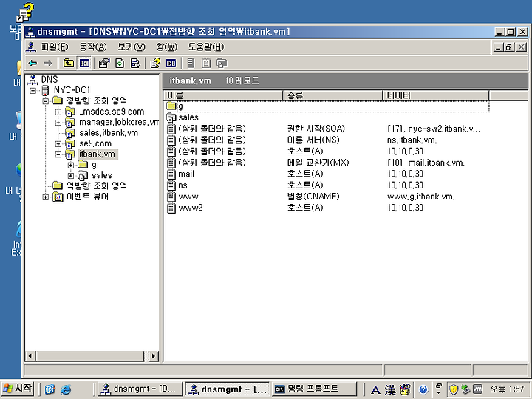Select the 메일 교환기(MX) record row
The height and width of the screenshot is (399, 532).
tap(326, 163)
